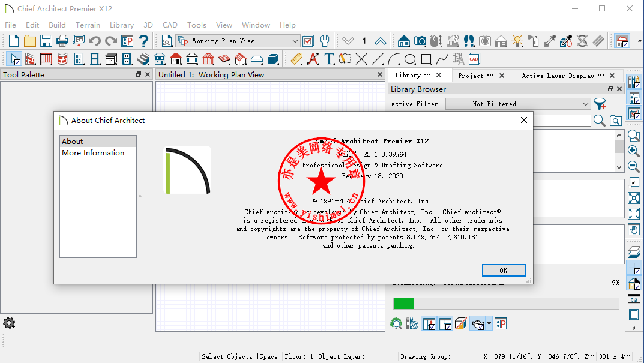The image size is (644, 363).
Task: Open Tool Palette settings gear
Action: pyautogui.click(x=9, y=323)
